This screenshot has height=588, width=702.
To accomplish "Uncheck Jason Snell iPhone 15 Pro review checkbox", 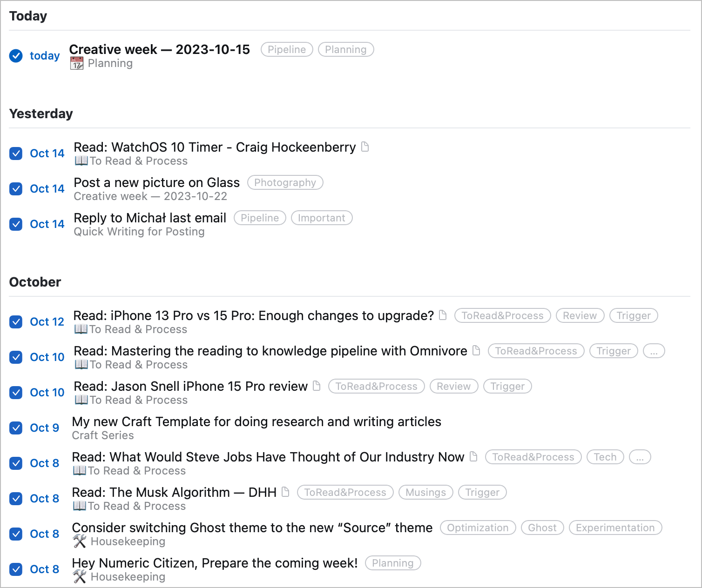I will tap(16, 393).
